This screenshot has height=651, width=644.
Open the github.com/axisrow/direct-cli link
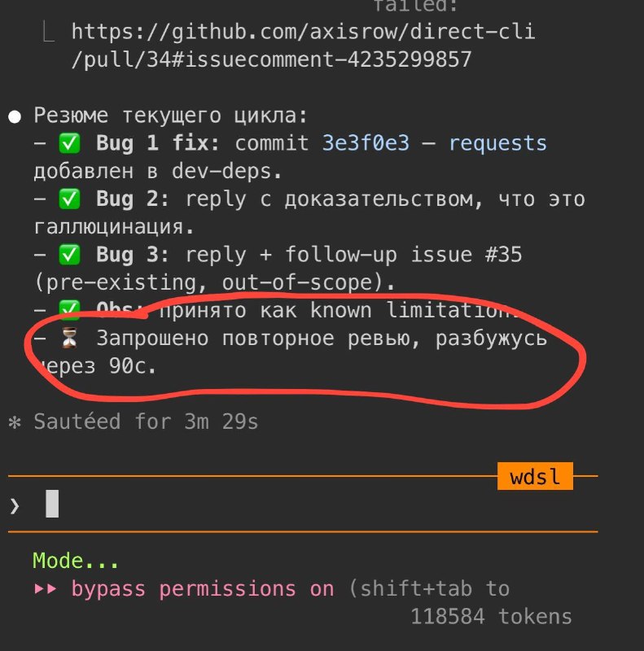coord(304,33)
